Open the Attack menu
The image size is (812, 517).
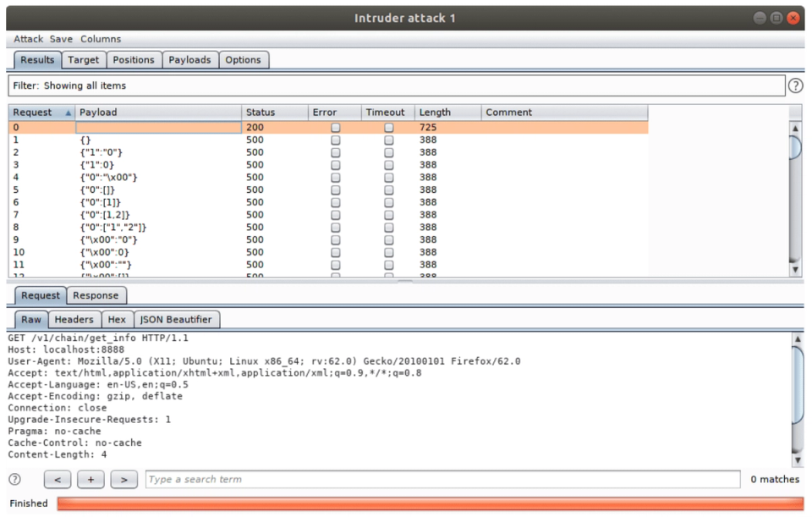(x=29, y=39)
